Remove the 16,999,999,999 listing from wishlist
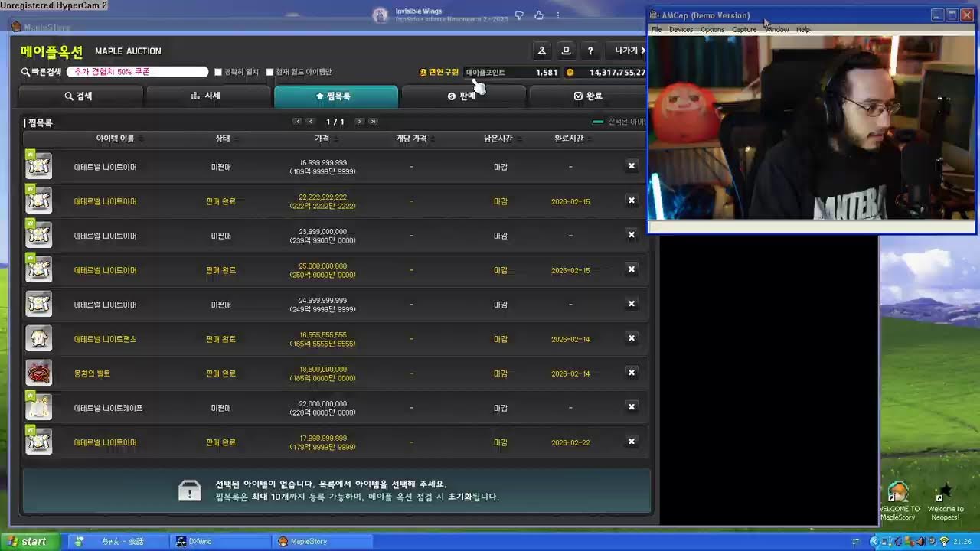The width and height of the screenshot is (980, 551). 632,166
